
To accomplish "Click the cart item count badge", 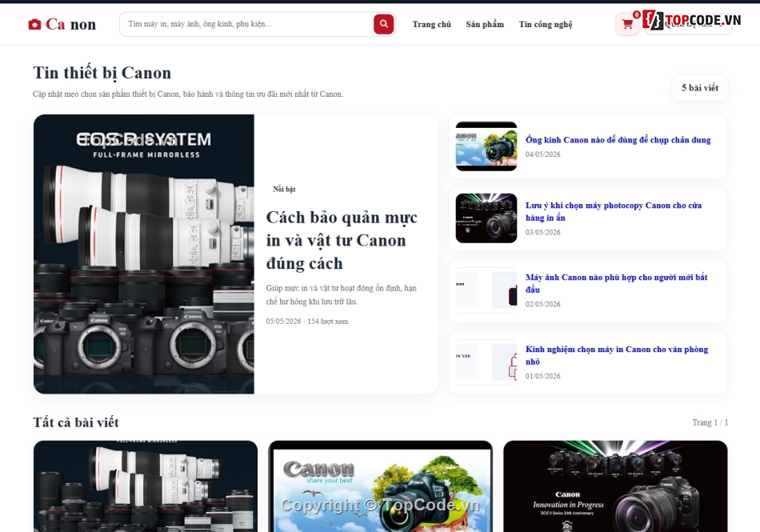I will (637, 15).
